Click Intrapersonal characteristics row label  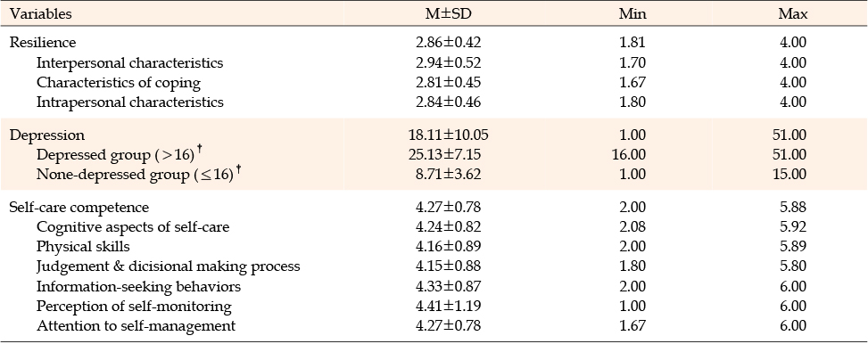tap(129, 102)
